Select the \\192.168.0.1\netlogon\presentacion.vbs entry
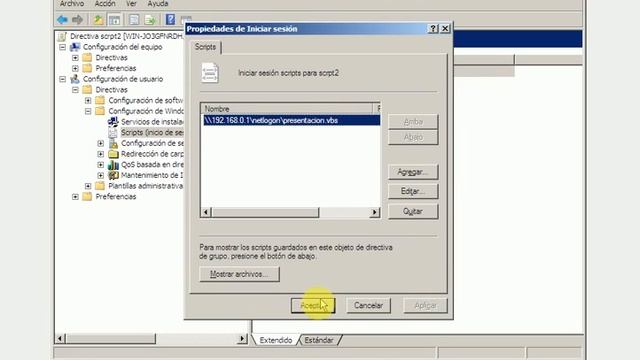Image resolution: width=640 pixels, height=360 pixels. pyautogui.click(x=291, y=120)
